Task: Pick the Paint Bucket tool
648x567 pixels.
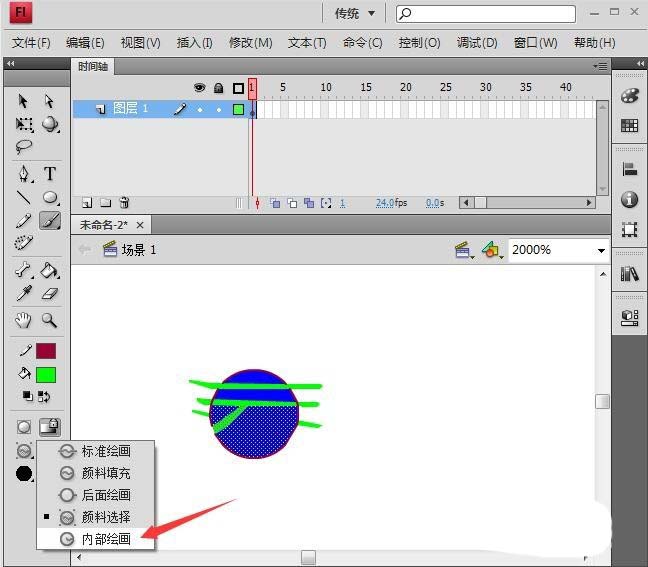Action: click(x=50, y=271)
